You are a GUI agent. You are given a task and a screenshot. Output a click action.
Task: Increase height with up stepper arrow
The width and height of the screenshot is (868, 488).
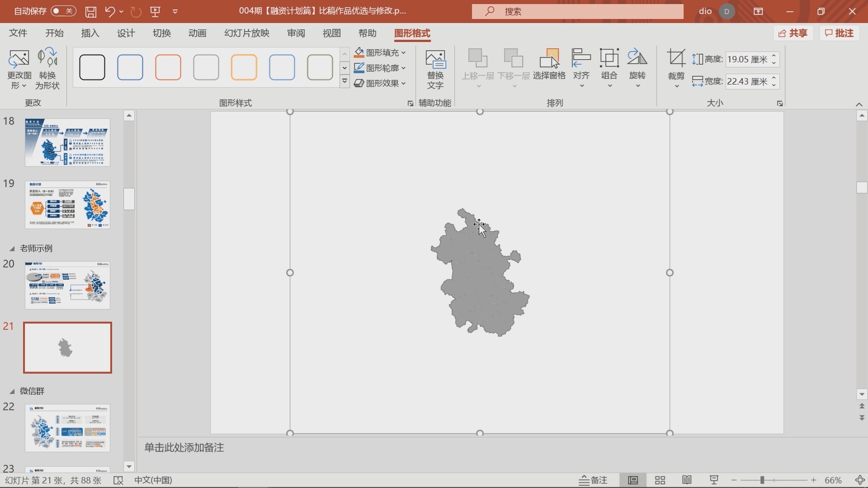click(x=774, y=56)
